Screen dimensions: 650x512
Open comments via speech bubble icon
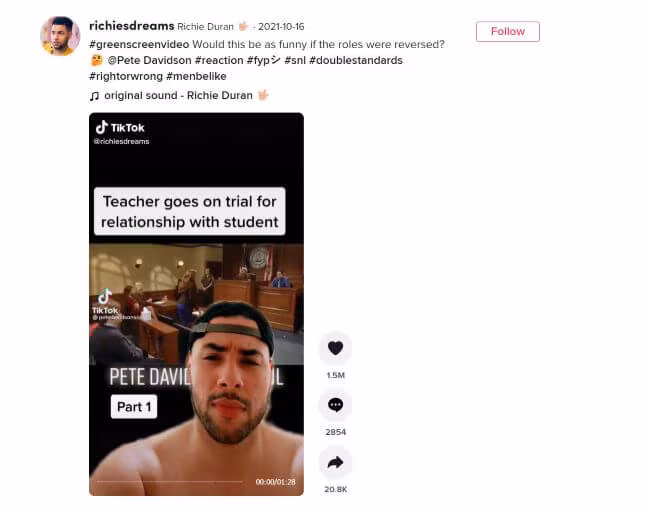[335, 405]
